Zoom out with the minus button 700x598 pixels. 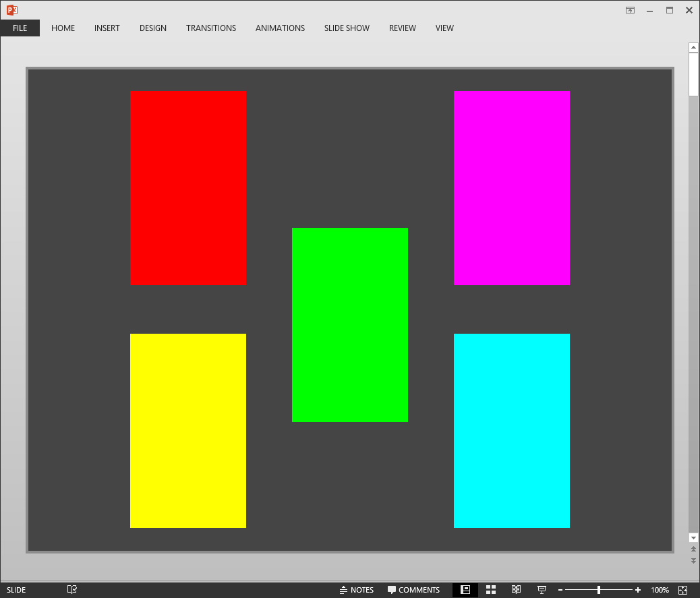click(561, 590)
